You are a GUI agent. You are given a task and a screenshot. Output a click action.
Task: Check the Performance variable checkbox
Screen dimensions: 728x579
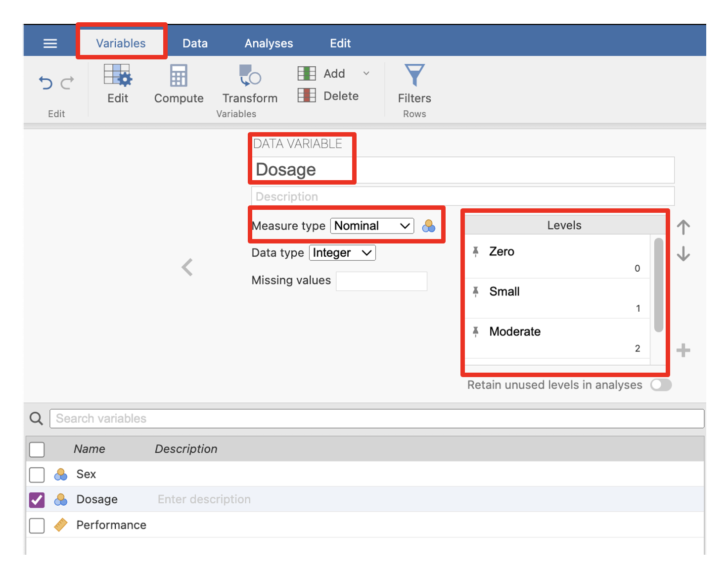tap(37, 525)
